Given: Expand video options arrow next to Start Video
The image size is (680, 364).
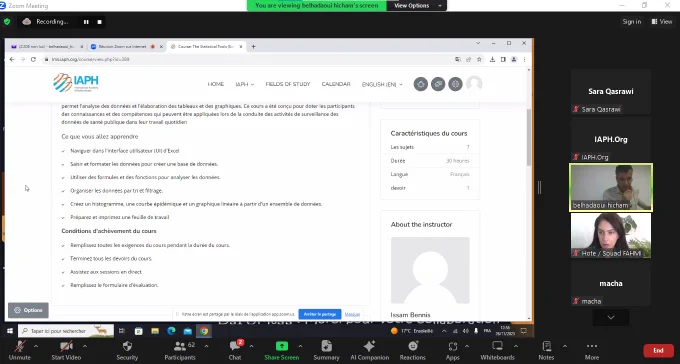Looking at the screenshot, I should pos(85,346).
